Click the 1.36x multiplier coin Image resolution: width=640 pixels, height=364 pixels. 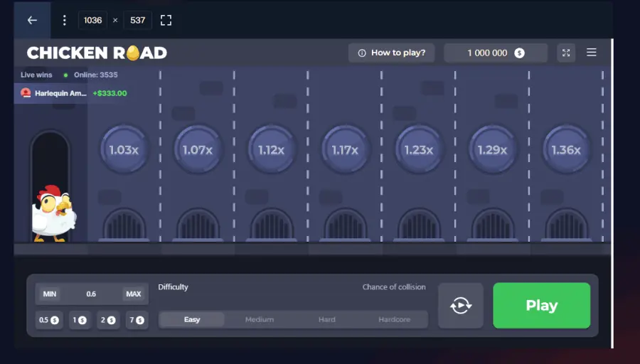[566, 150]
